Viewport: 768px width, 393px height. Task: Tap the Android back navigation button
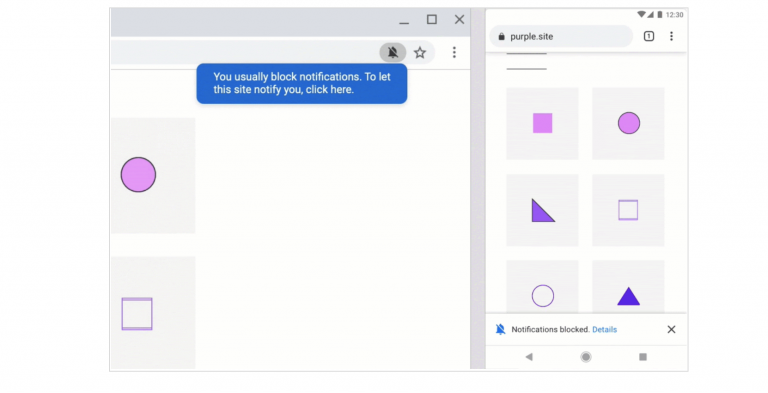529,357
